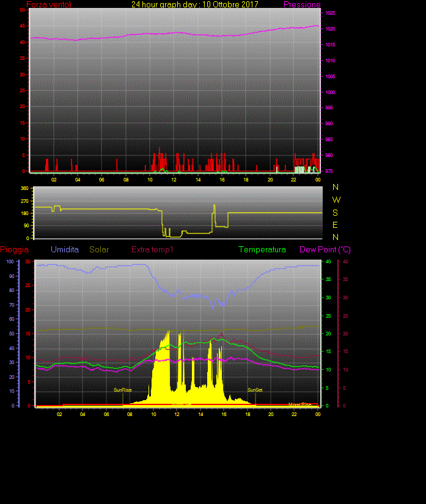The width and height of the screenshot is (426, 504).
Task: Click pressure axis value 1025
Action: [330, 13]
